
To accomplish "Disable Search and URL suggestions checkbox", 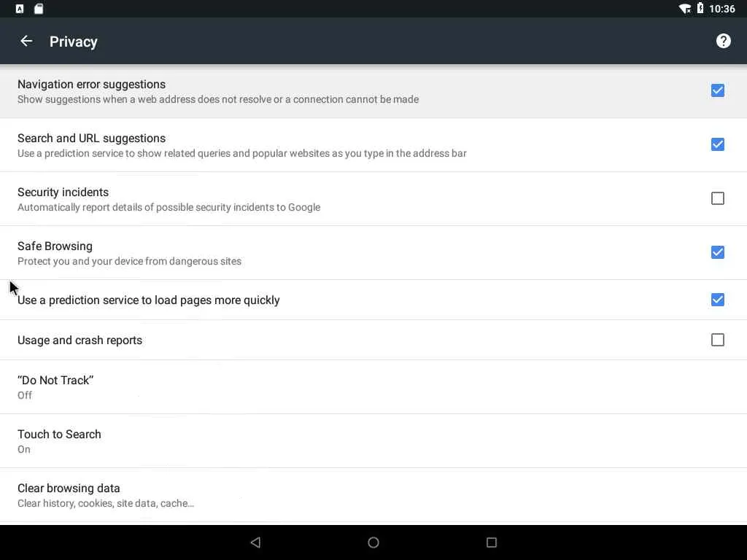I will point(718,144).
